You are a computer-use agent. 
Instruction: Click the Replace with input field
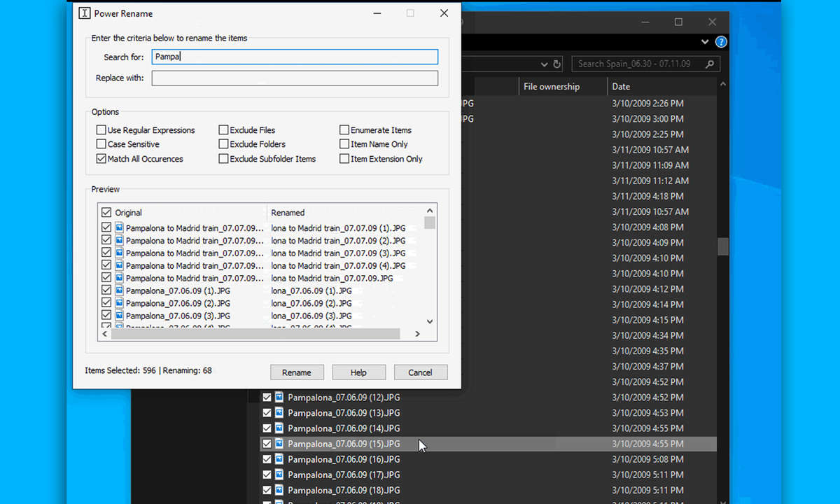pyautogui.click(x=295, y=78)
